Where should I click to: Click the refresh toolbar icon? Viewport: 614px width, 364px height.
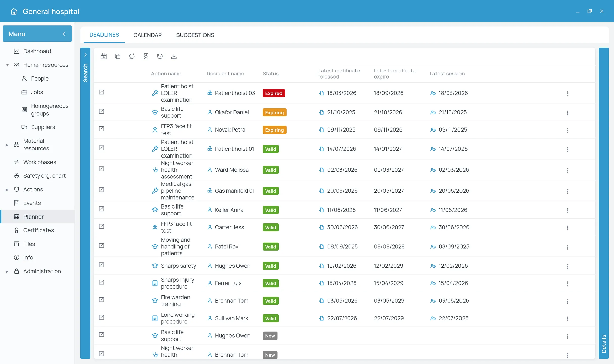[x=132, y=56]
